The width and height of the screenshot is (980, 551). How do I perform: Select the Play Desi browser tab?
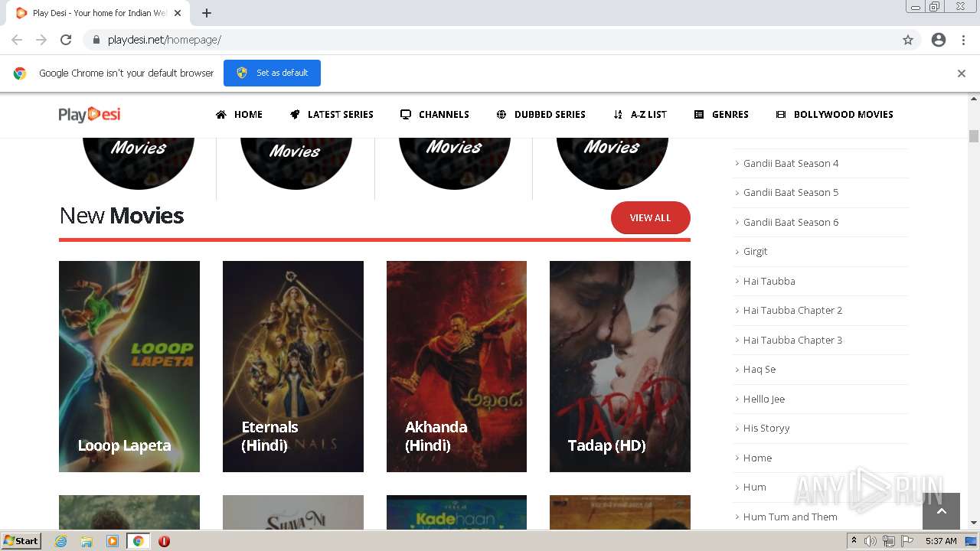(x=100, y=13)
